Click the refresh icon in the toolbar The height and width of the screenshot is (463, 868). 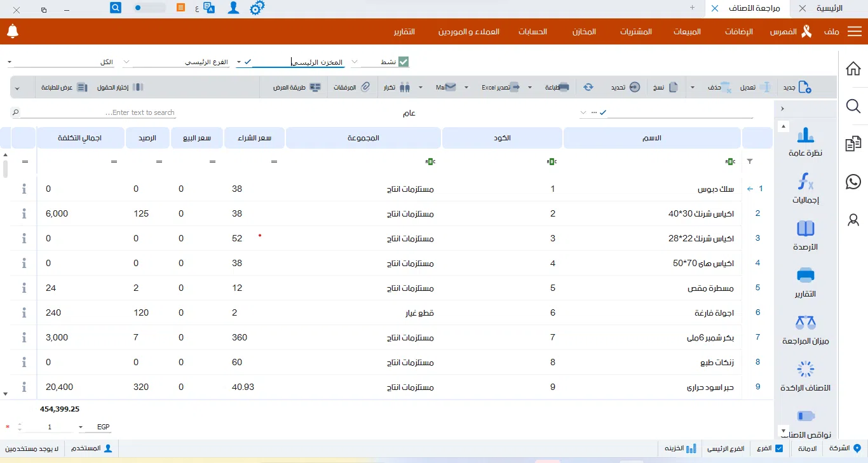coord(588,87)
